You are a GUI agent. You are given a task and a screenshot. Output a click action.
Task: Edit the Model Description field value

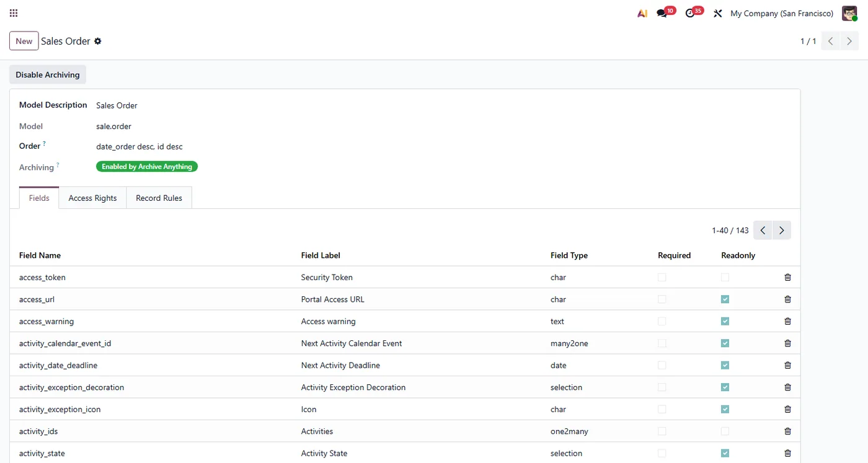point(117,105)
